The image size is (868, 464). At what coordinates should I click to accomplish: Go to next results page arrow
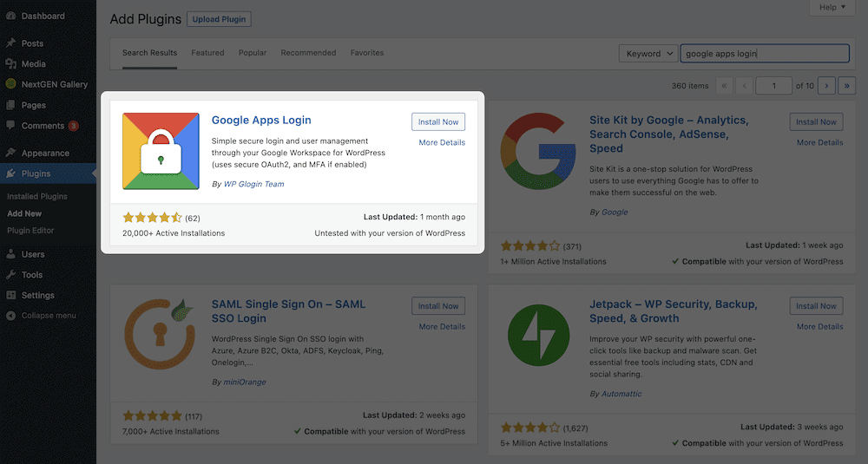(x=826, y=86)
